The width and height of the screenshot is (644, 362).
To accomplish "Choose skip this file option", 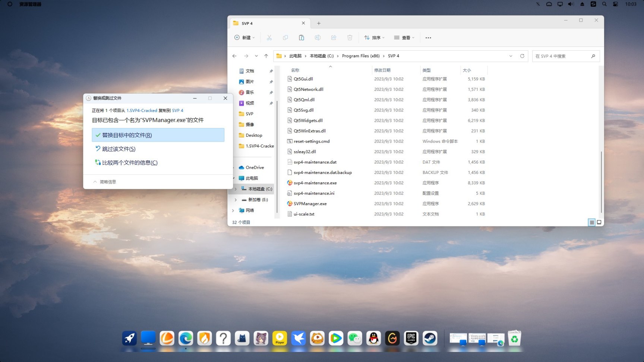I will tap(119, 149).
